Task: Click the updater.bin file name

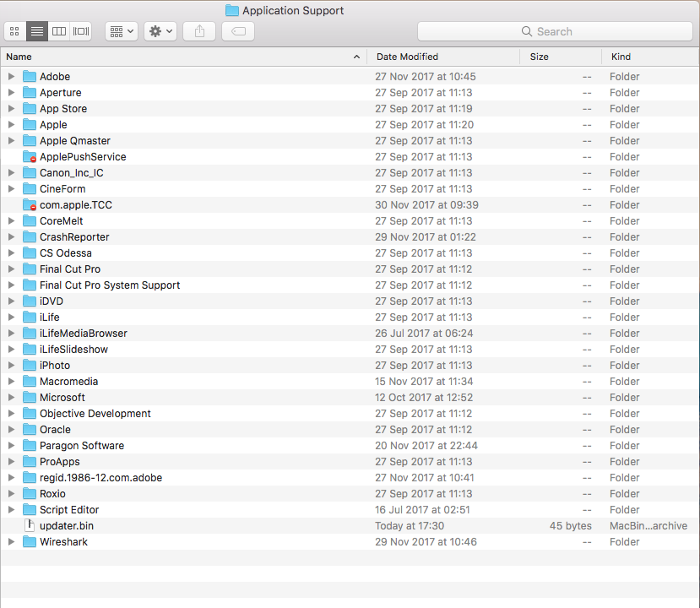Action: (67, 526)
